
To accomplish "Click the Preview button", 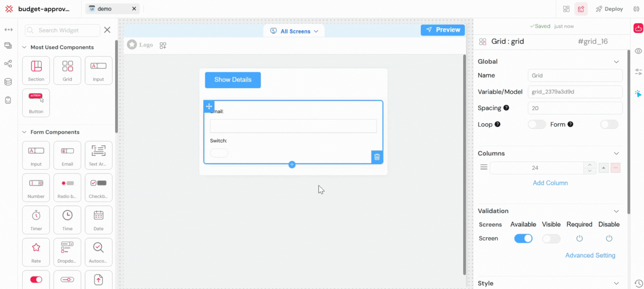I will point(443,30).
